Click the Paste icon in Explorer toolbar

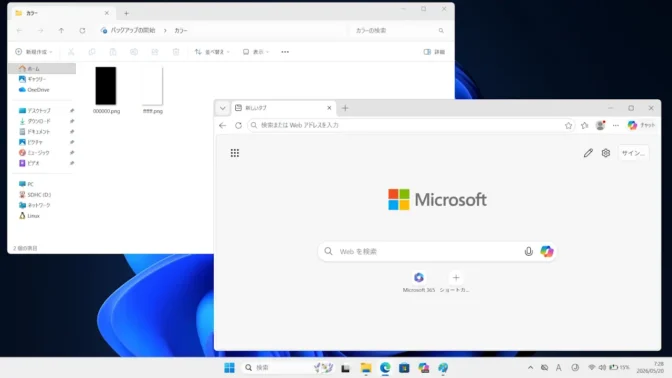click(113, 52)
